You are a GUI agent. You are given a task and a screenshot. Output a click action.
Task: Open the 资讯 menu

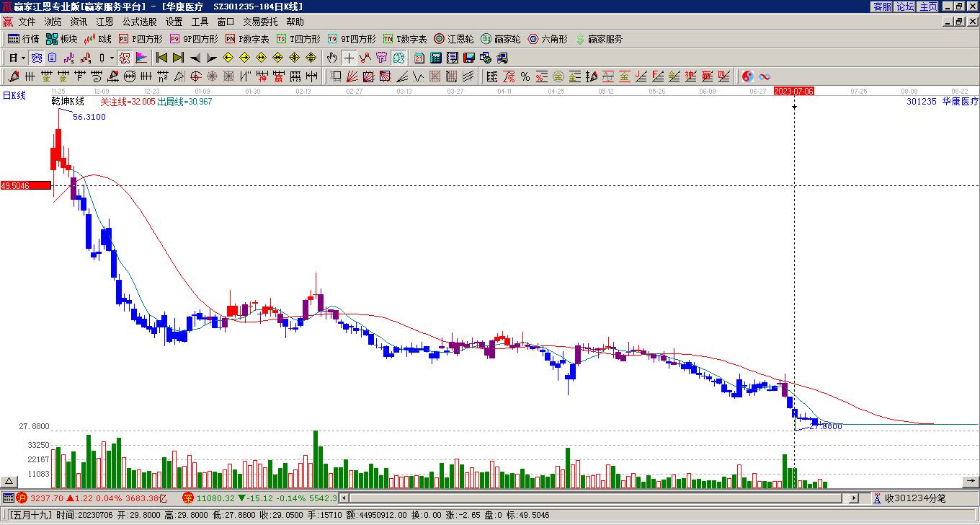79,22
